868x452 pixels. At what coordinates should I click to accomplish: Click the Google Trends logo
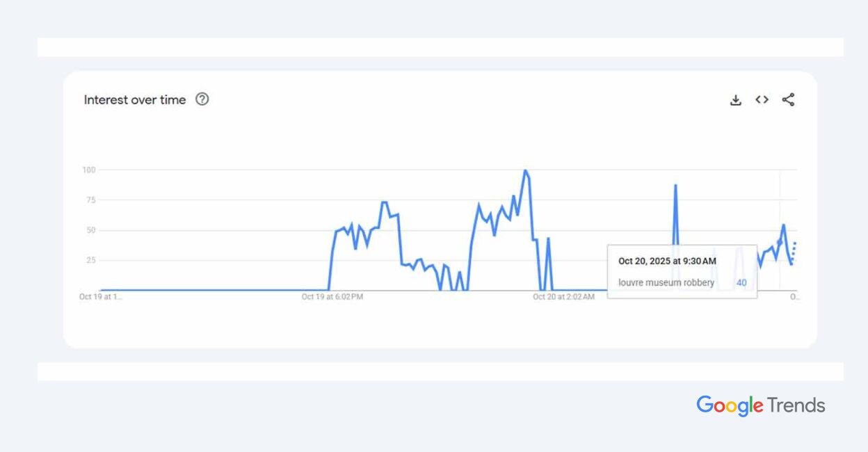coord(761,405)
